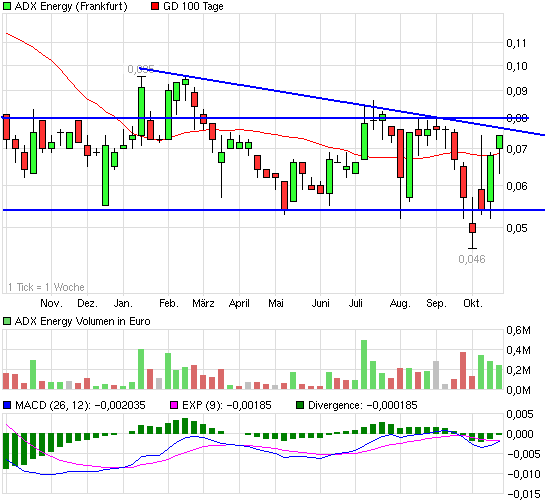The width and height of the screenshot is (545, 502).
Task: Click the 0,000 MACD axis label
Action: [x=520, y=434]
